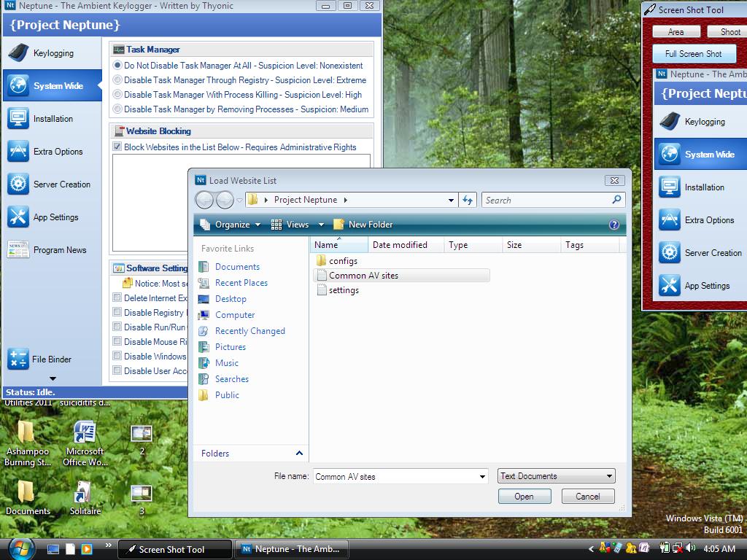Open Keylogging section in main Neptune window
747x560 pixels.
point(53,52)
